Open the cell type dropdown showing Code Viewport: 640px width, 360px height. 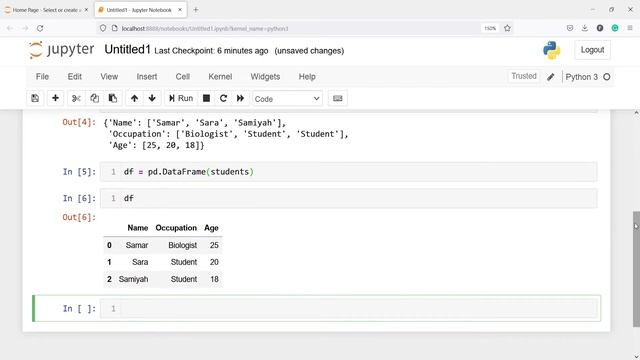[287, 99]
